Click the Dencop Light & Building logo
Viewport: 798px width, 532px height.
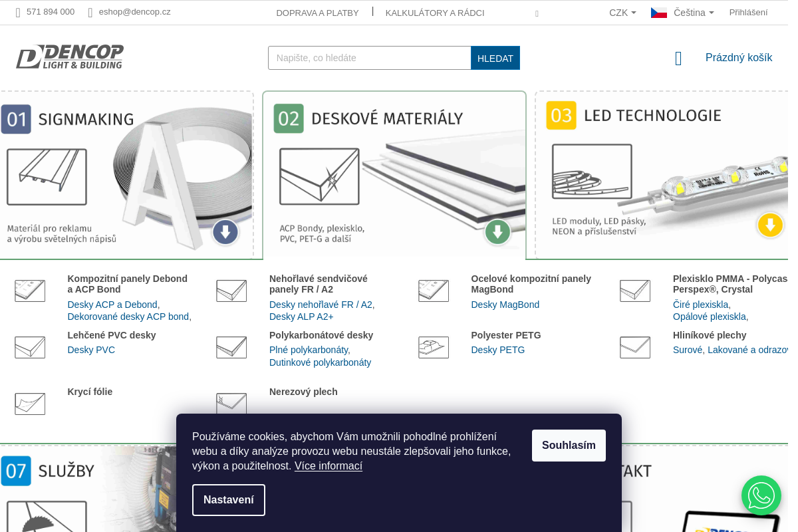70,57
